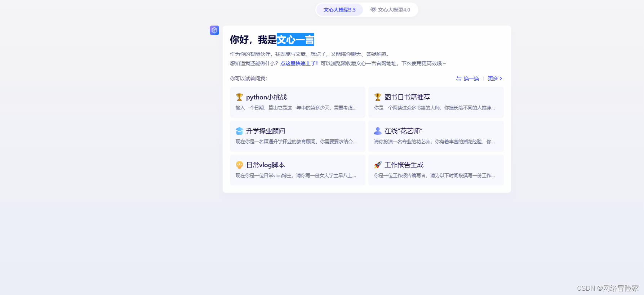Open the 点这里快速上手 link
The height and width of the screenshot is (295, 644).
[x=299, y=63]
